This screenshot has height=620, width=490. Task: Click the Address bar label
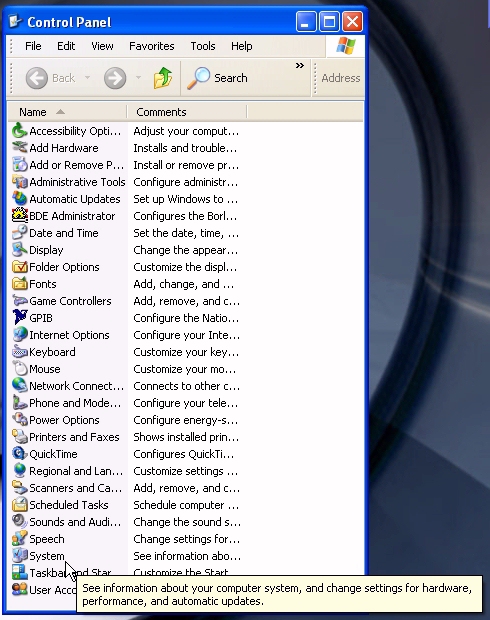(x=341, y=78)
